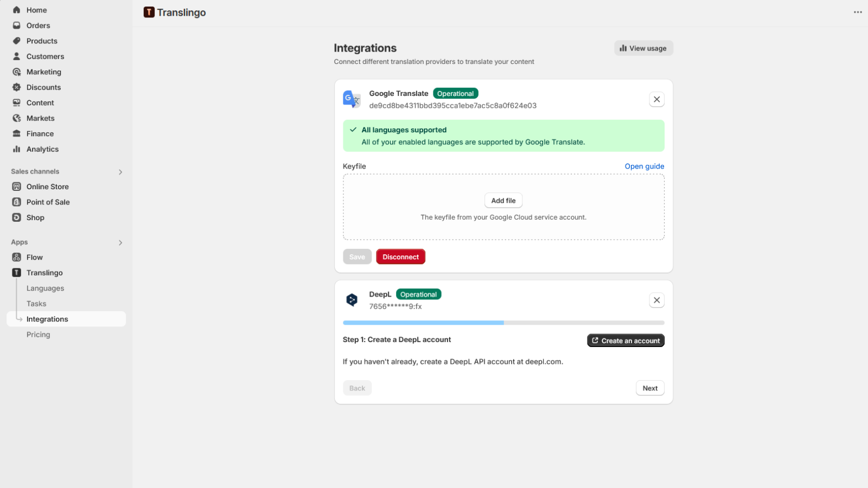Click the greyed-out Save button

click(x=357, y=256)
